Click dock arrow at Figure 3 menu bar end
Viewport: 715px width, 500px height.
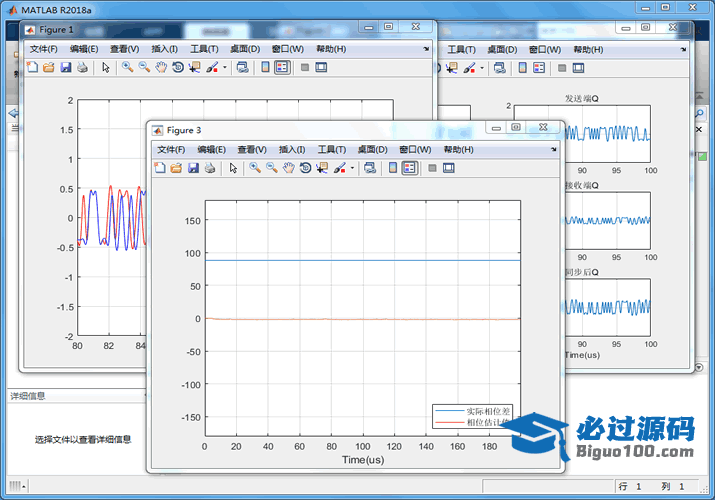point(553,149)
